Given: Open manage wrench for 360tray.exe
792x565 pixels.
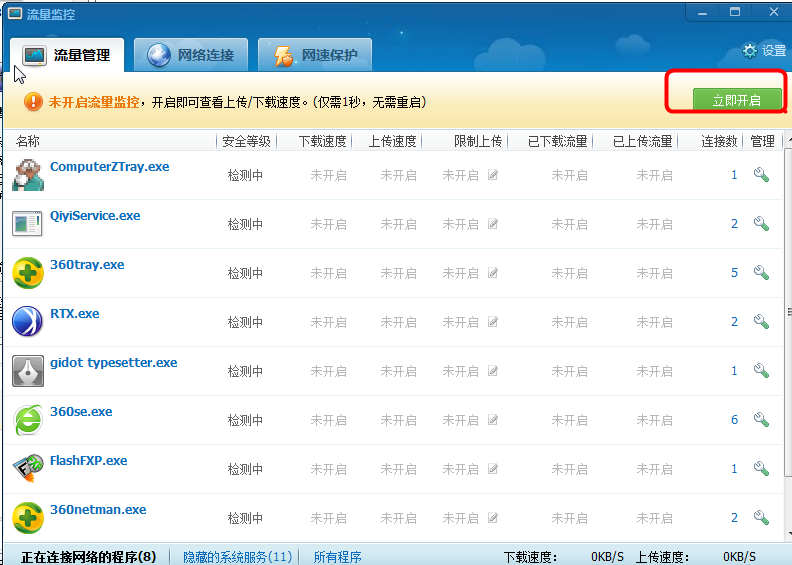Looking at the screenshot, I should click(761, 273).
